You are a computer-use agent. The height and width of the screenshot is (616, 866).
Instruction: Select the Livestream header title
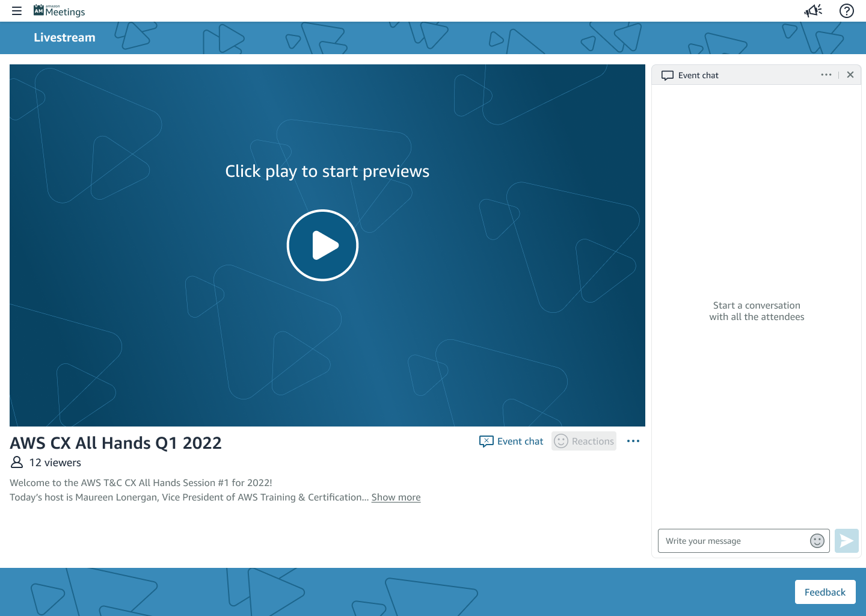64,37
